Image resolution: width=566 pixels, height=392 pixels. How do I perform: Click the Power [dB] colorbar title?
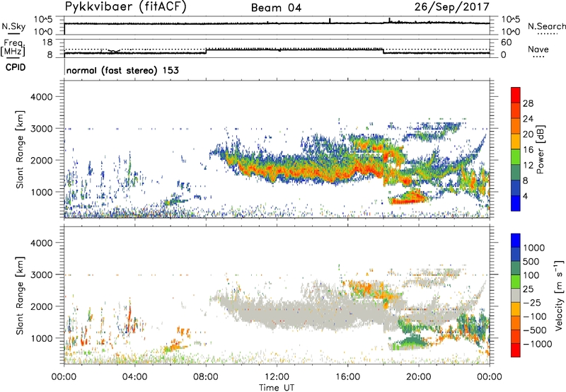(x=540, y=149)
